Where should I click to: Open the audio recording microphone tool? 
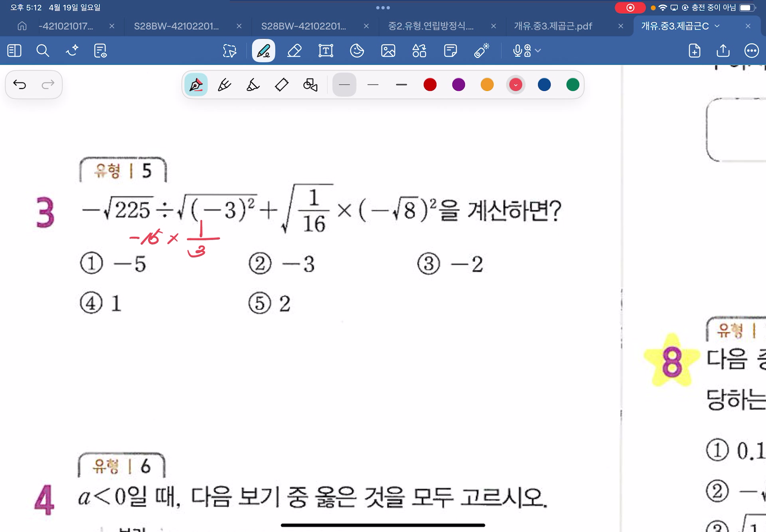click(x=521, y=51)
